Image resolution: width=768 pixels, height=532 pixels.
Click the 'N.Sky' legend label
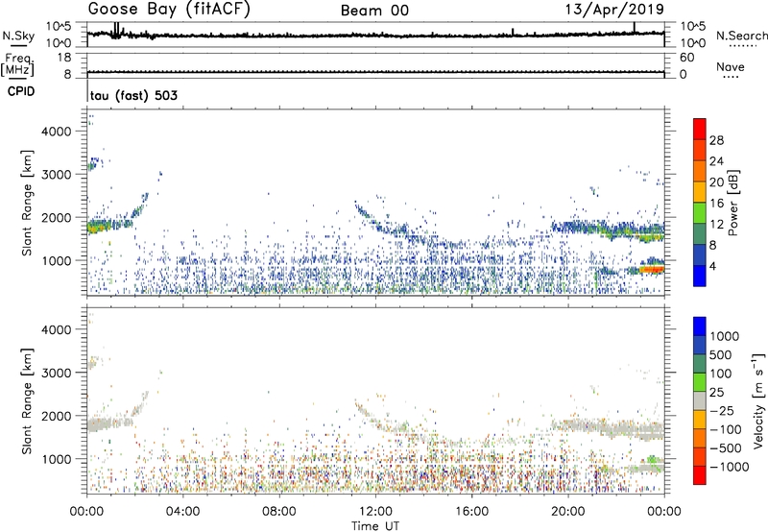(x=18, y=36)
